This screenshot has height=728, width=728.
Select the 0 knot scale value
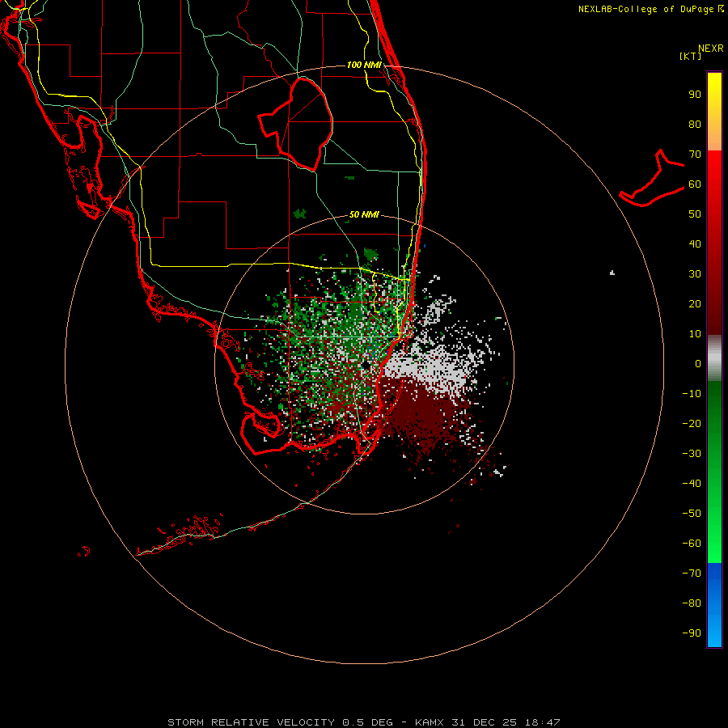(x=698, y=363)
